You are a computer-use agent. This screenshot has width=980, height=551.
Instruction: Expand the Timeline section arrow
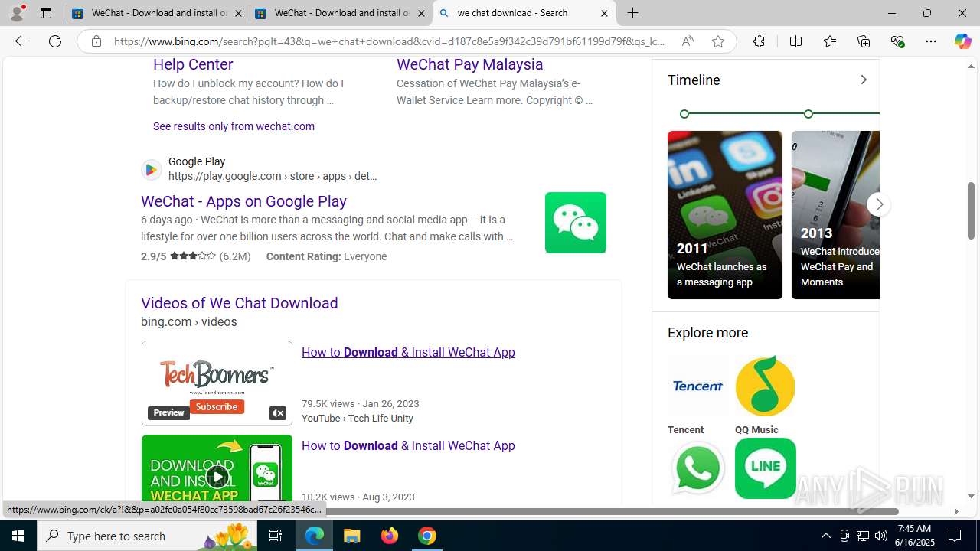click(864, 80)
